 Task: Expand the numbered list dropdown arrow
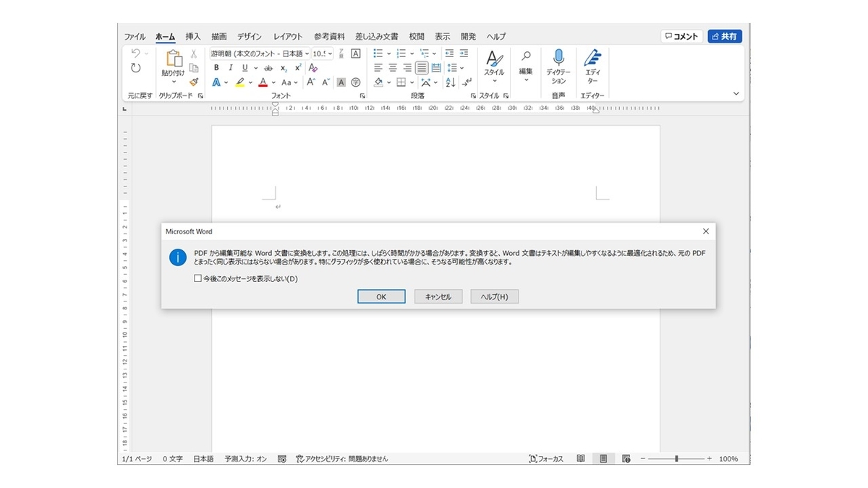[x=412, y=53]
